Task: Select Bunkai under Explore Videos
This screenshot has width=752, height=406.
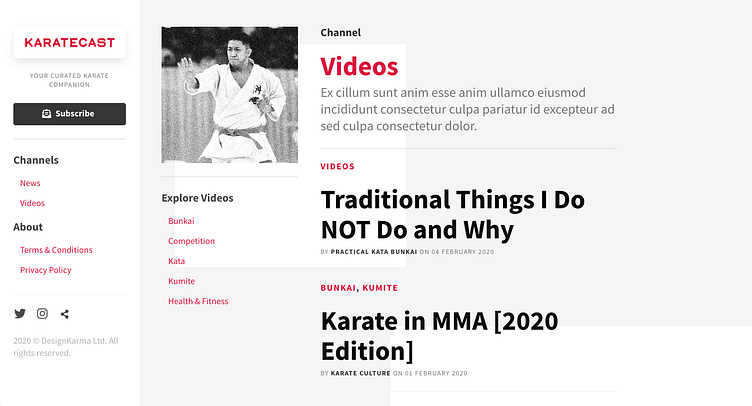Action: pyautogui.click(x=181, y=221)
